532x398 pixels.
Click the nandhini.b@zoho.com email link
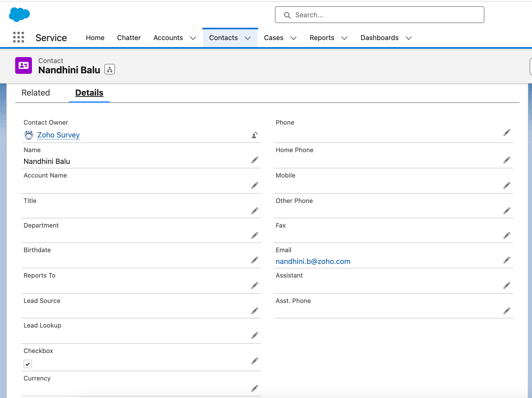pos(313,261)
